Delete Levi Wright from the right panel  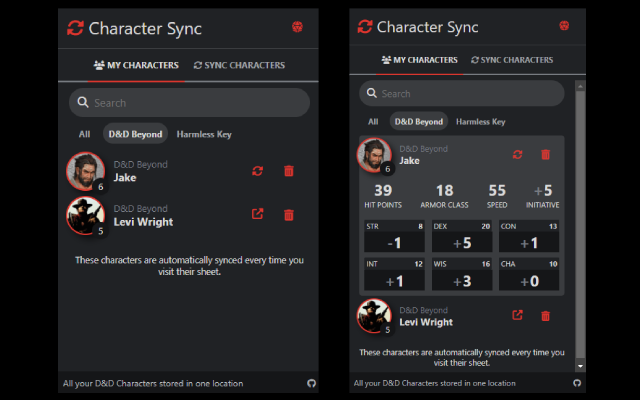click(x=545, y=316)
